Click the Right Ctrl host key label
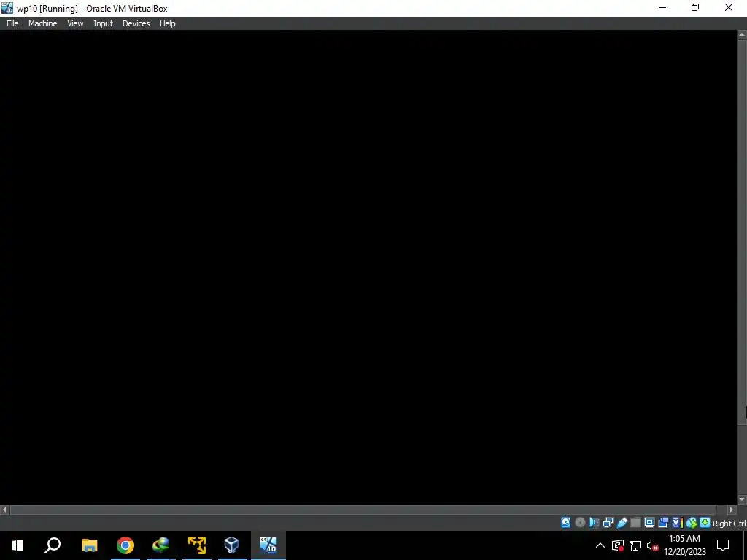Image resolution: width=747 pixels, height=560 pixels. point(729,524)
